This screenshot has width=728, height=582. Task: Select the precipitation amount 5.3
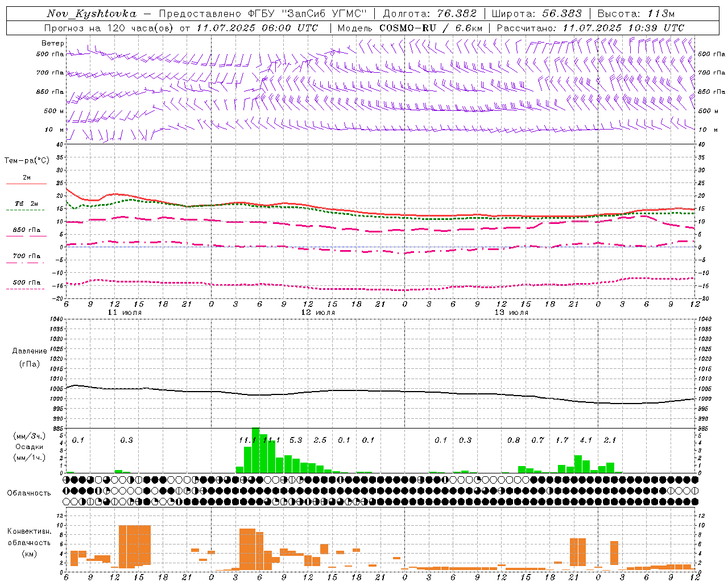tap(296, 440)
